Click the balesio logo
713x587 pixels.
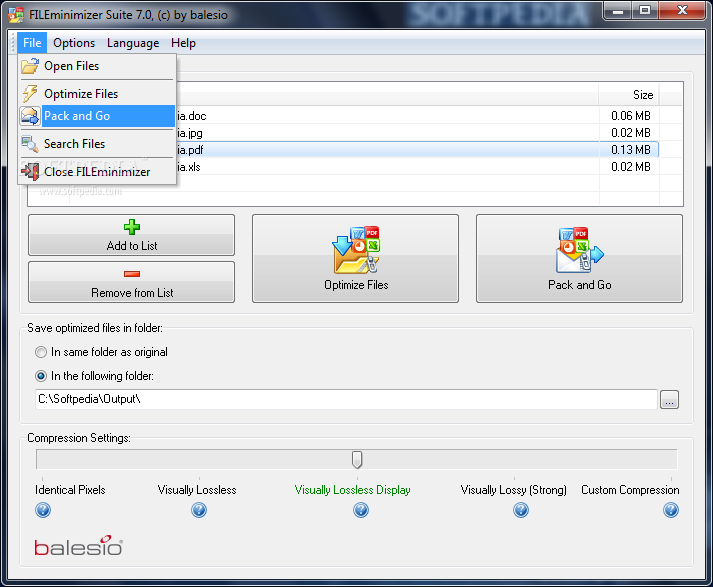(78, 546)
